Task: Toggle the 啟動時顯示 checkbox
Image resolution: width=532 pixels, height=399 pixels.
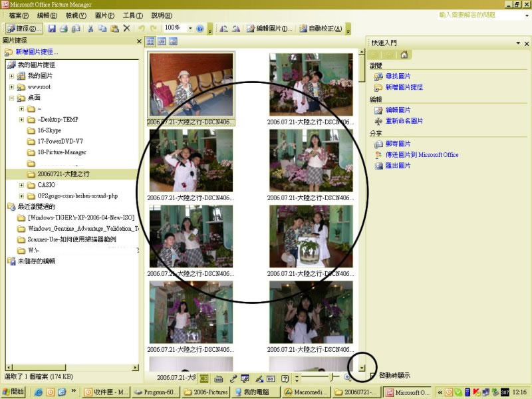Action: (x=372, y=375)
